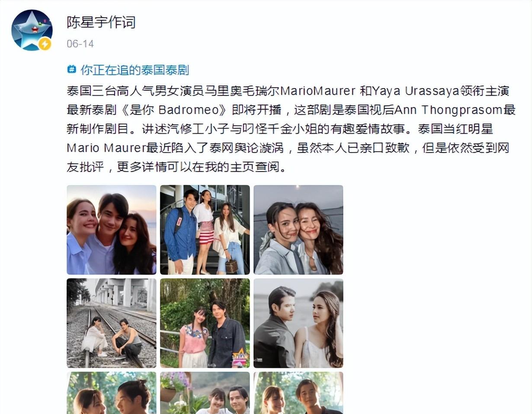The width and height of the screenshot is (532, 414).
Task: Open the bottom-middle photo with hanging flowers
Action: [205, 393]
